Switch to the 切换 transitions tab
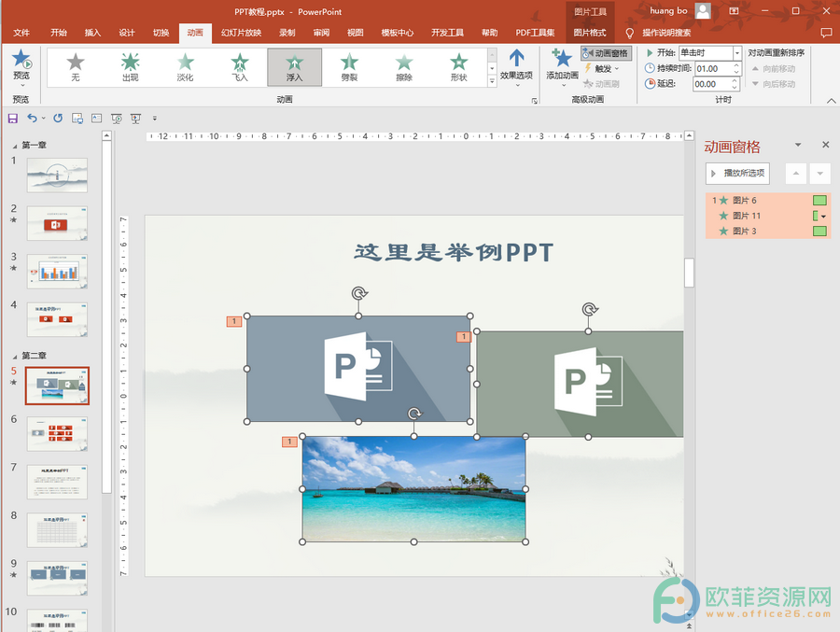This screenshot has width=840, height=632. pyautogui.click(x=161, y=33)
